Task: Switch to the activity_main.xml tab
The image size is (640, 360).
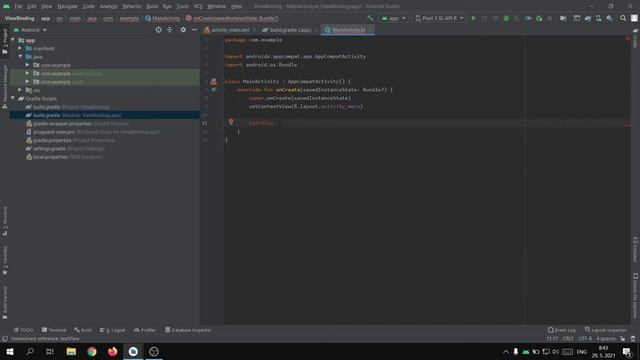Action: pos(230,30)
